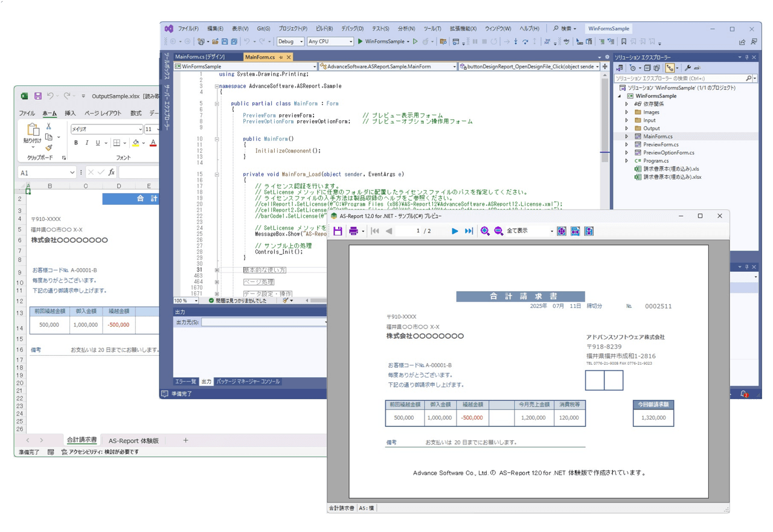Click the fit page width icon in preview
The height and width of the screenshot is (532, 773).
[575, 231]
